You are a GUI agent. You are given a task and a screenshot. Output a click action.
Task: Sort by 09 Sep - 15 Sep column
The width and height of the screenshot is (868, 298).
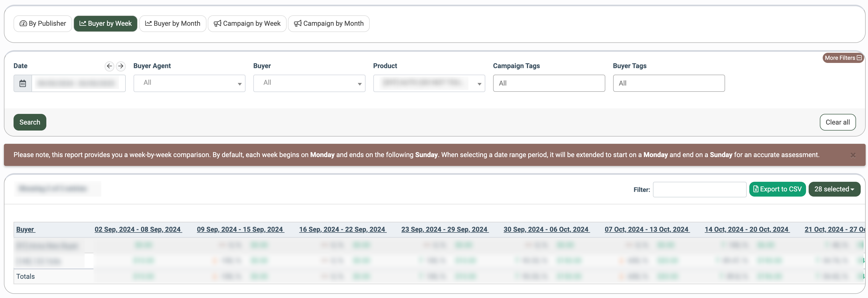(x=240, y=229)
